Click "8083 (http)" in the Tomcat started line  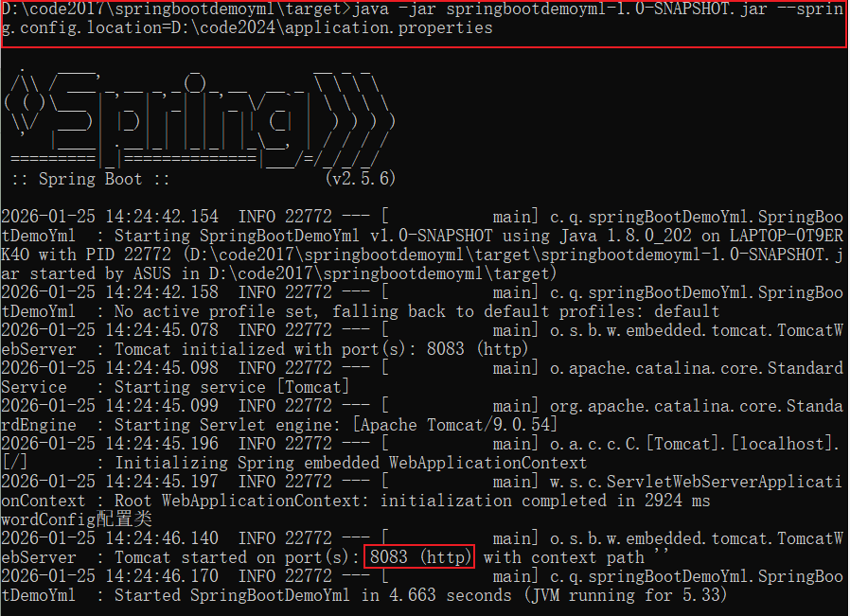click(x=419, y=557)
